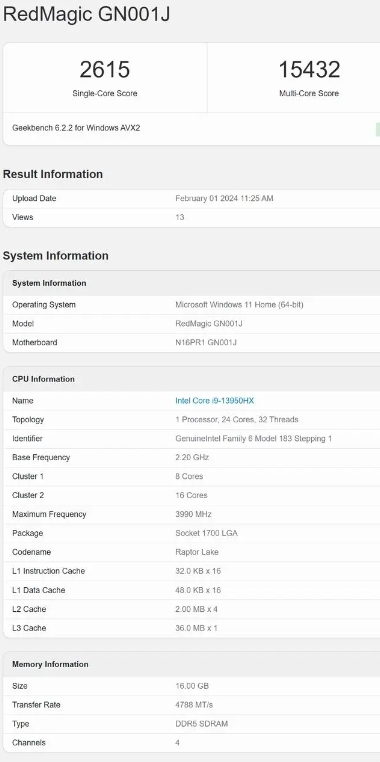Select memory type DDR5 SDRAM
This screenshot has height=762, width=380.
202,724
